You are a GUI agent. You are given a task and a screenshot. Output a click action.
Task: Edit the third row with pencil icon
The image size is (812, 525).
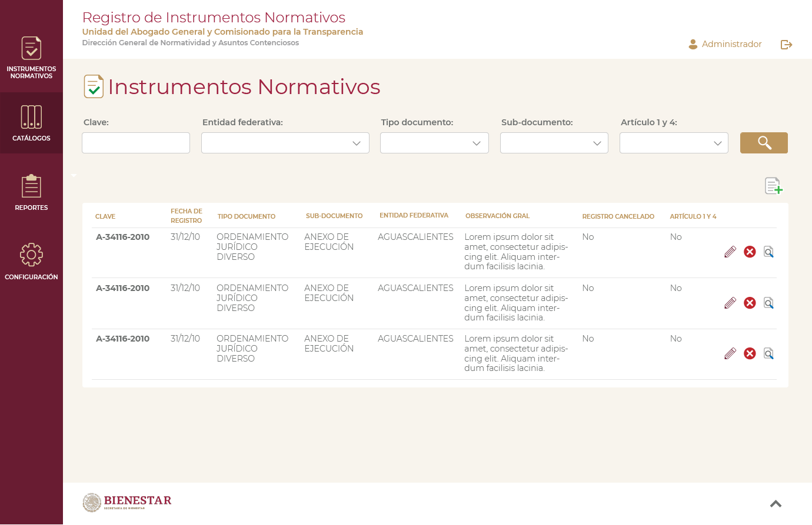(730, 353)
